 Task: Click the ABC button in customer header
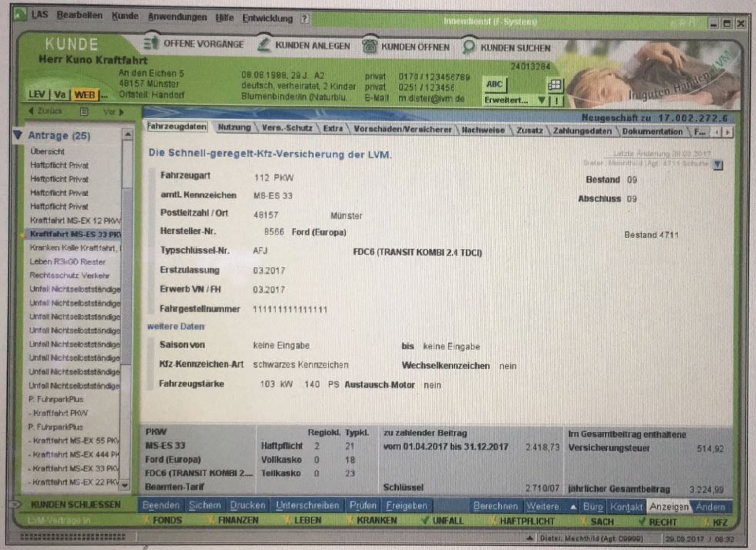(494, 84)
